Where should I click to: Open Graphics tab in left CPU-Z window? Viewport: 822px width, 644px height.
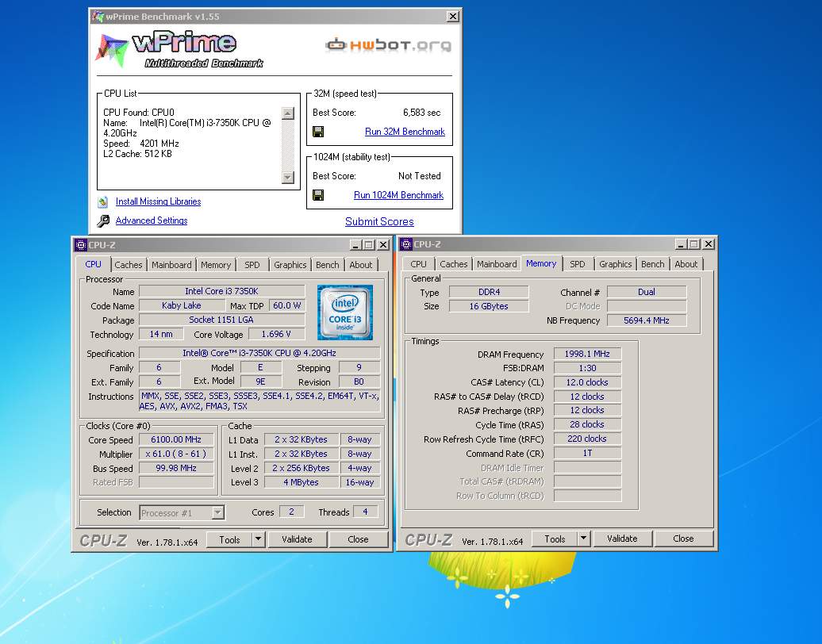pyautogui.click(x=290, y=265)
